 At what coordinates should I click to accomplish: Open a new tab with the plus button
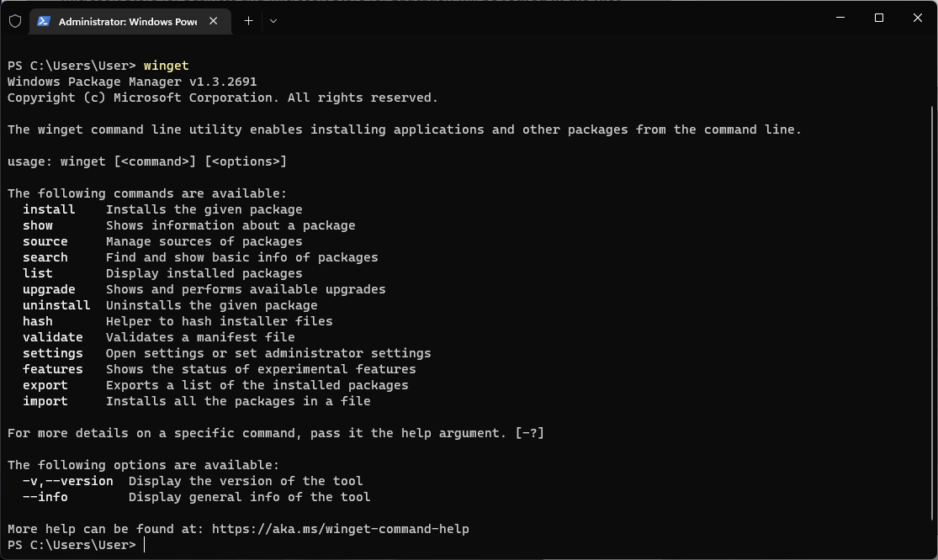[x=248, y=21]
